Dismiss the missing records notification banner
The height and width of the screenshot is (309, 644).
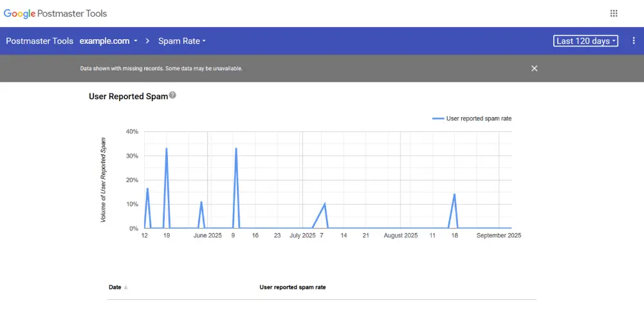(x=534, y=68)
